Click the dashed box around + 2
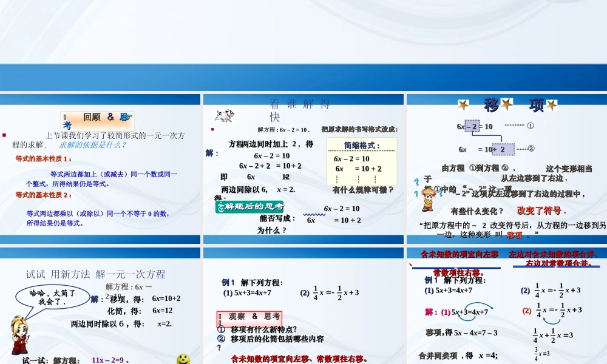This screenshot has height=364, width=607. [x=503, y=149]
